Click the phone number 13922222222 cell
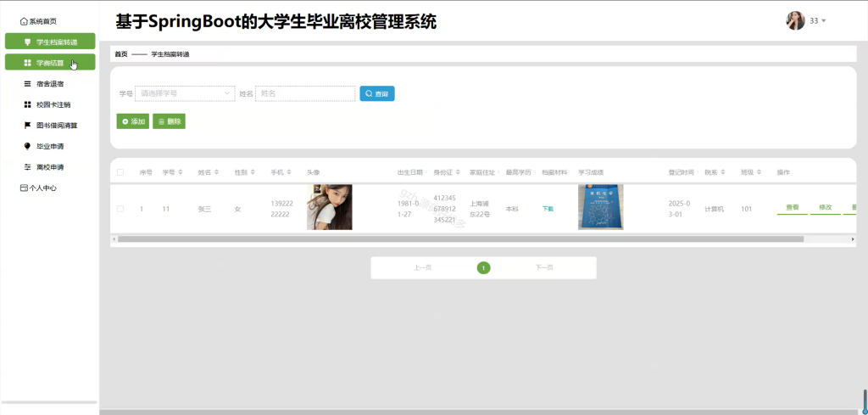The height and width of the screenshot is (415, 868). point(281,209)
